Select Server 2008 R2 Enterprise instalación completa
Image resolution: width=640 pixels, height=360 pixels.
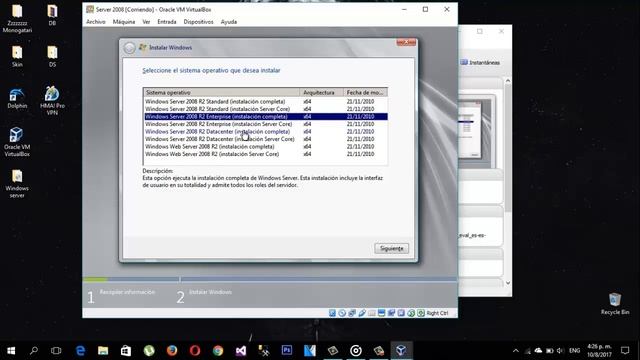pyautogui.click(x=266, y=117)
